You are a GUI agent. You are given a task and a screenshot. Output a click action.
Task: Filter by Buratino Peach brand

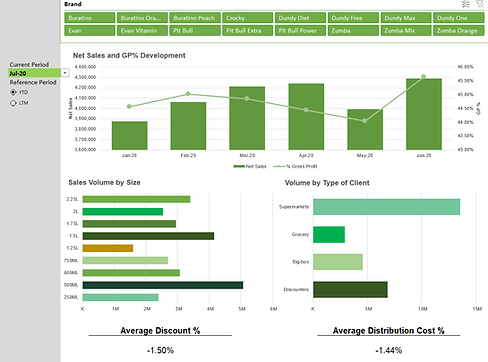tap(195, 18)
